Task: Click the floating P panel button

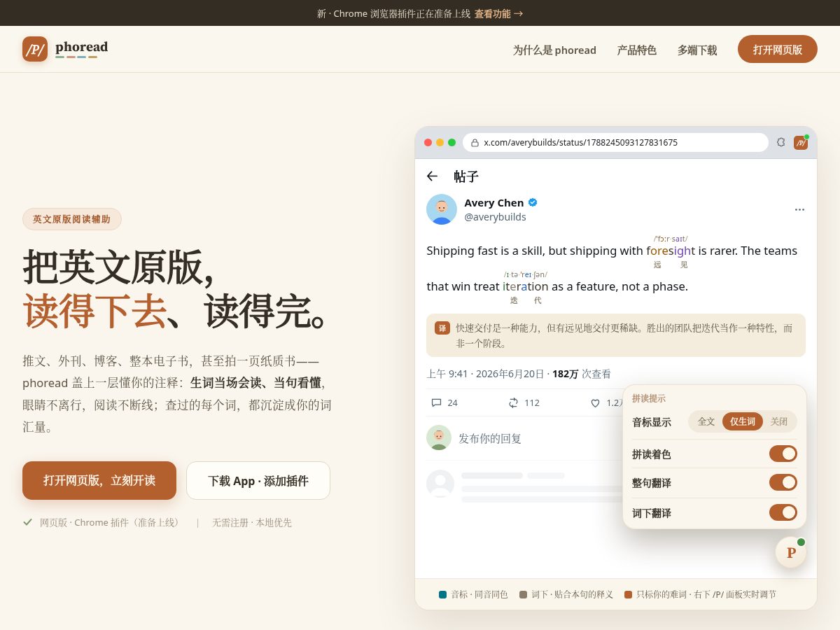Action: coord(791,552)
